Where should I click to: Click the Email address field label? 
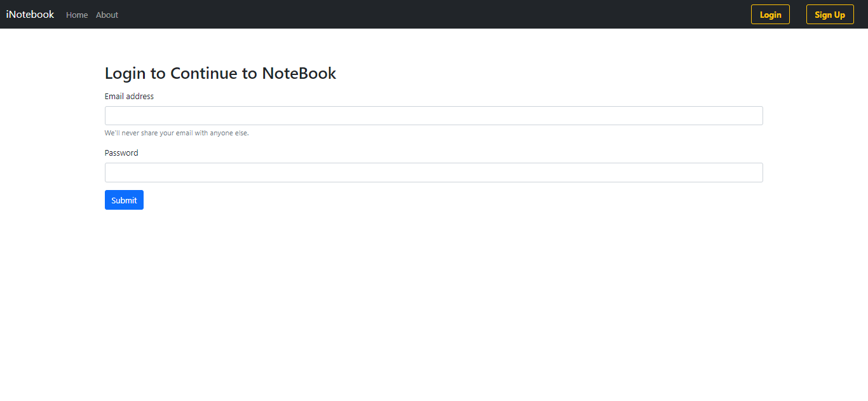[x=129, y=96]
